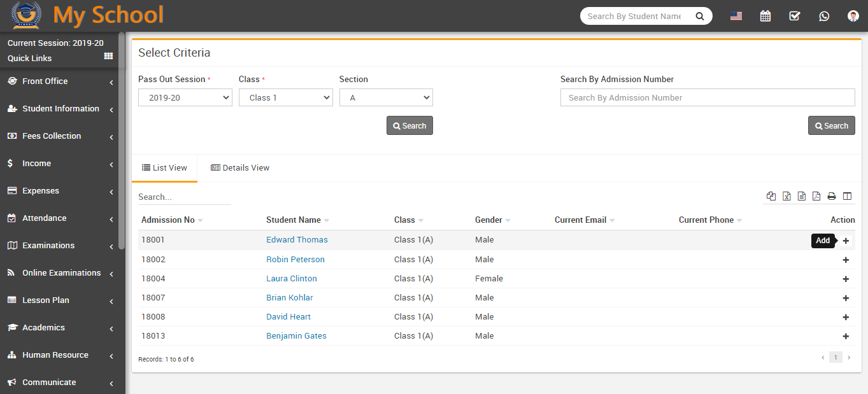Expand Income sidebar menu

click(x=59, y=164)
